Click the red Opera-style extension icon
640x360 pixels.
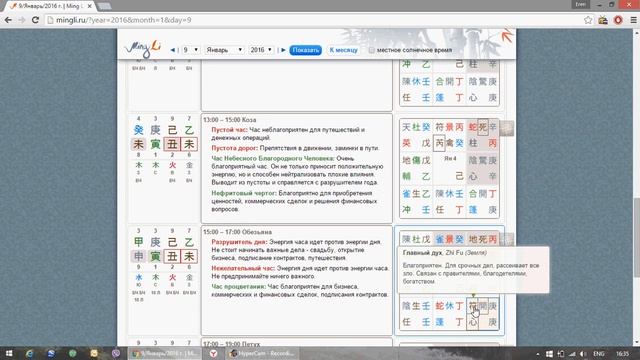(x=618, y=20)
